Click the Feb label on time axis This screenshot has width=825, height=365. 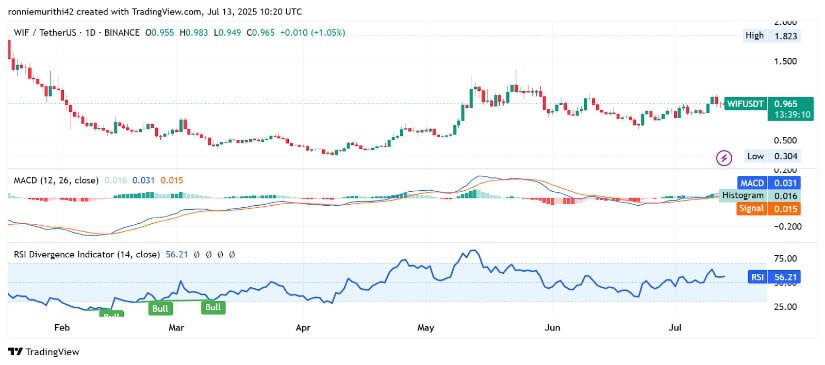point(62,328)
